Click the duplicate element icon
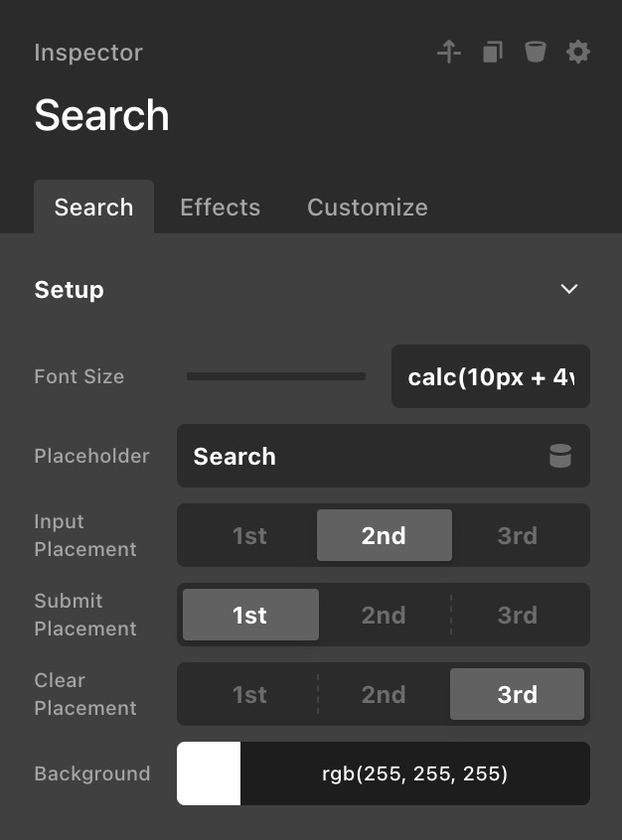622x840 pixels. point(493,52)
